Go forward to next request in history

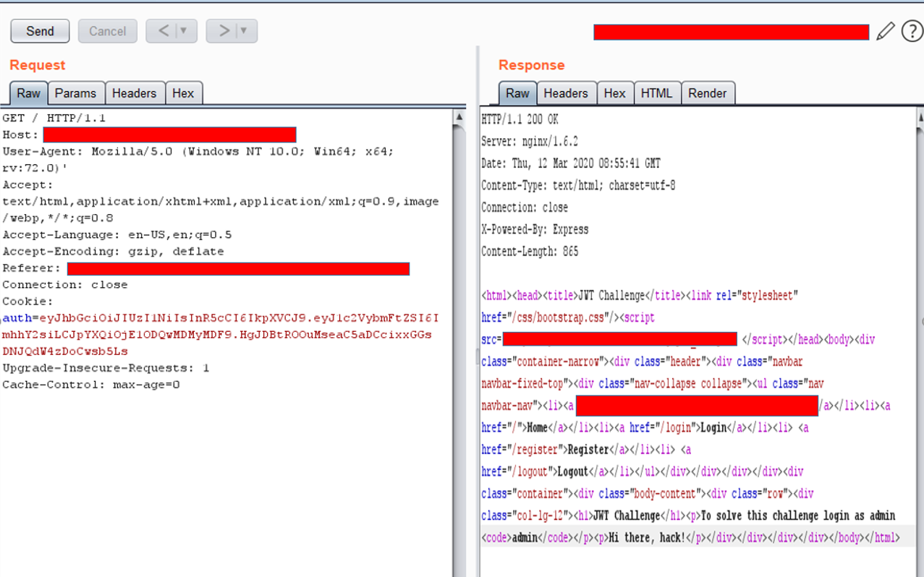[224, 31]
